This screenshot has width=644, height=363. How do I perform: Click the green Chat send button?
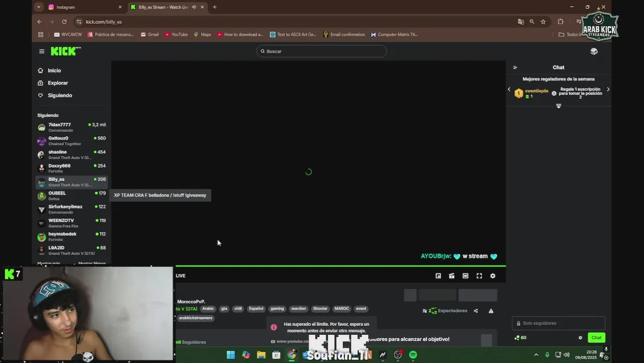[x=596, y=338]
